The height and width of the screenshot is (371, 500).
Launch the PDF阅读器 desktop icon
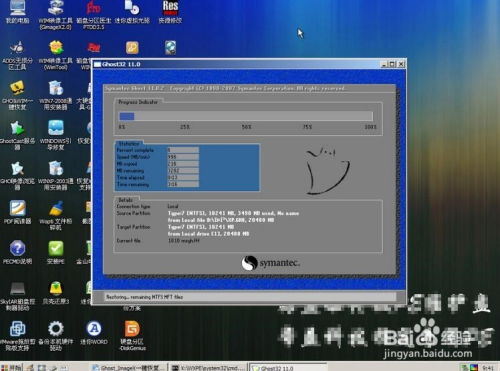17,212
